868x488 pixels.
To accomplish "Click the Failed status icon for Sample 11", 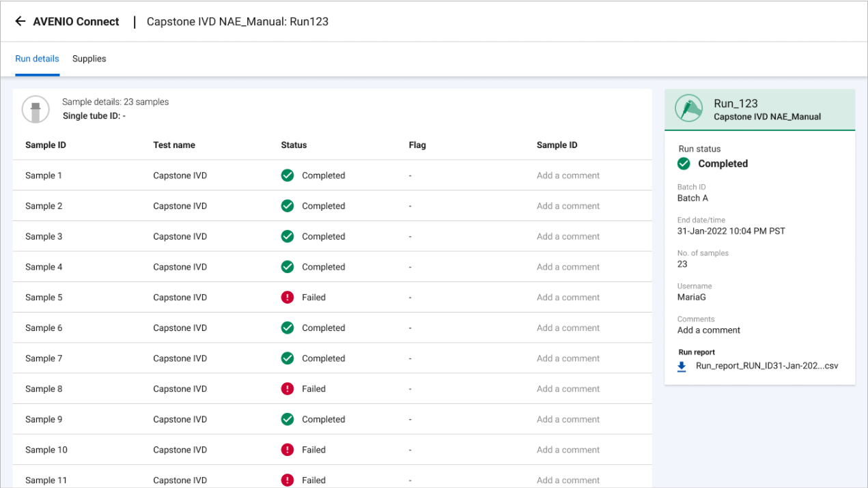I will coord(288,480).
